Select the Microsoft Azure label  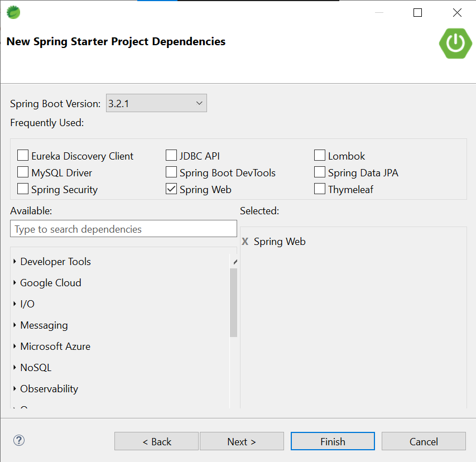pyautogui.click(x=55, y=346)
